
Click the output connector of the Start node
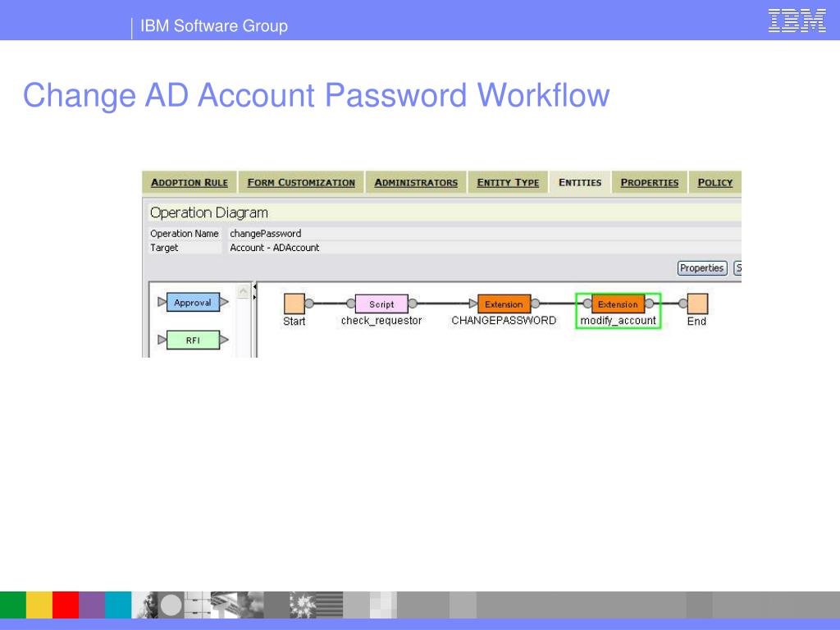click(309, 304)
